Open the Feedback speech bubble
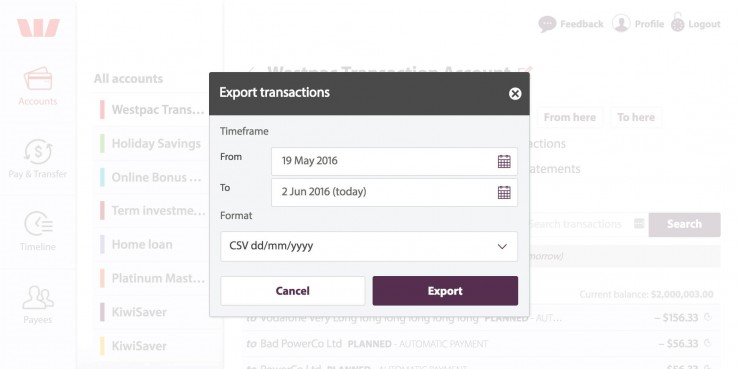The height and width of the screenshot is (369, 738). point(547,24)
